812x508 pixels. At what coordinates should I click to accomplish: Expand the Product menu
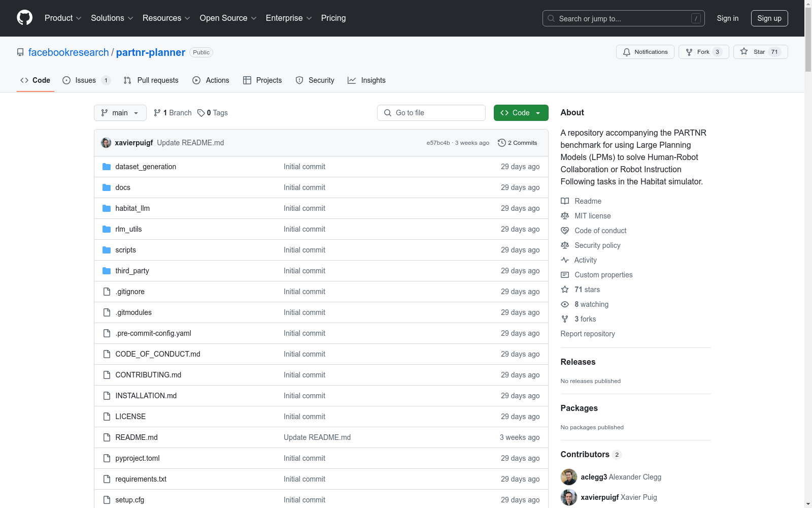[x=63, y=18]
